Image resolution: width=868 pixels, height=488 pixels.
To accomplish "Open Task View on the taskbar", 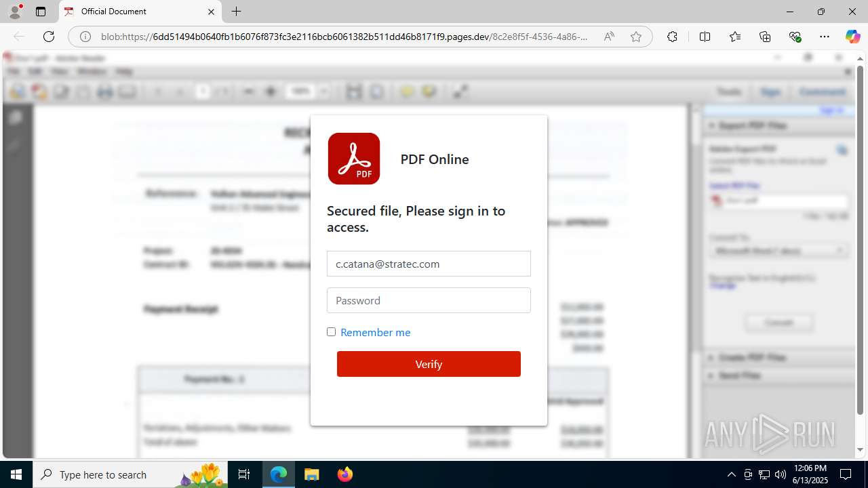I will [x=245, y=474].
